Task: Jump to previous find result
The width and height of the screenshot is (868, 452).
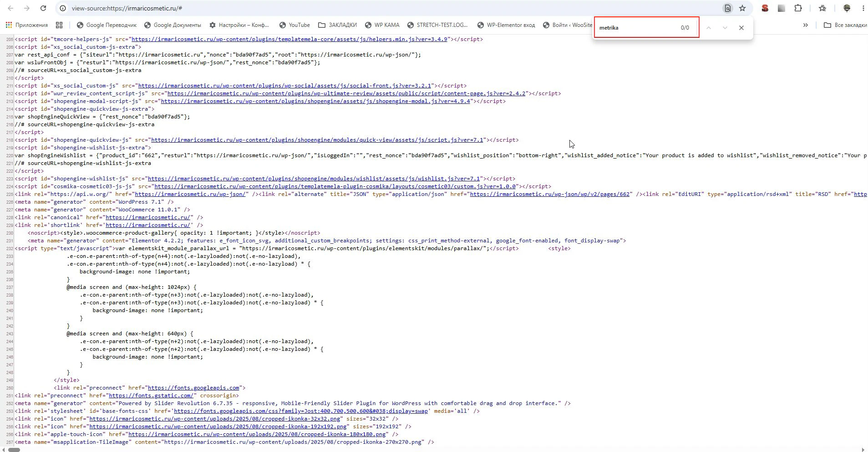Action: click(x=708, y=28)
